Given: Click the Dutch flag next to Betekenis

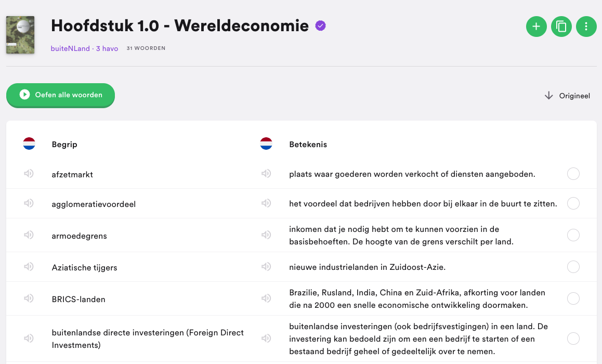Looking at the screenshot, I should (x=266, y=144).
